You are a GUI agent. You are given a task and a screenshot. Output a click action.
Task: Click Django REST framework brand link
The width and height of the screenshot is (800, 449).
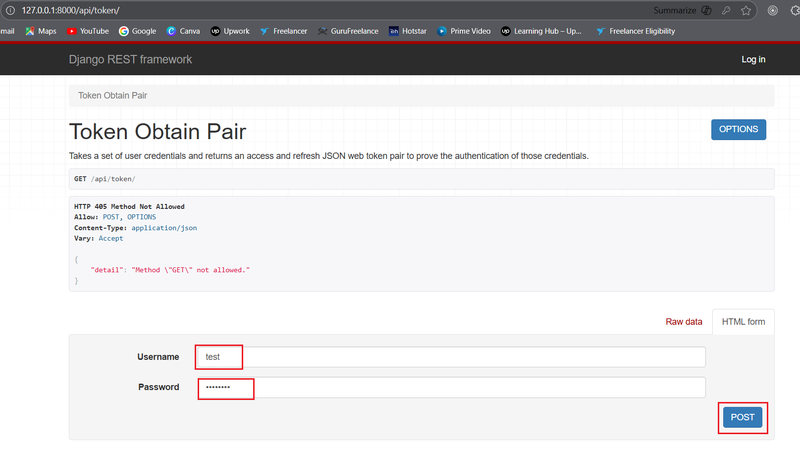coord(131,59)
